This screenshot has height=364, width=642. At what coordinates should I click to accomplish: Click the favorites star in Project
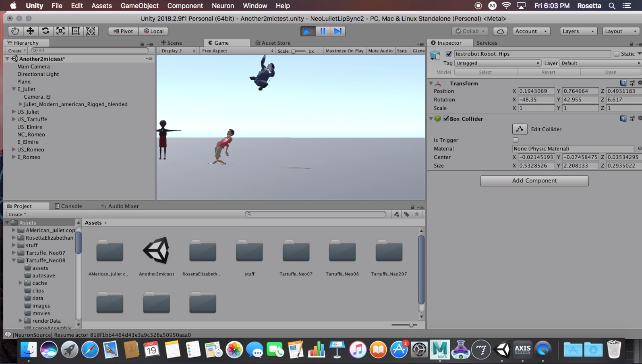(417, 214)
